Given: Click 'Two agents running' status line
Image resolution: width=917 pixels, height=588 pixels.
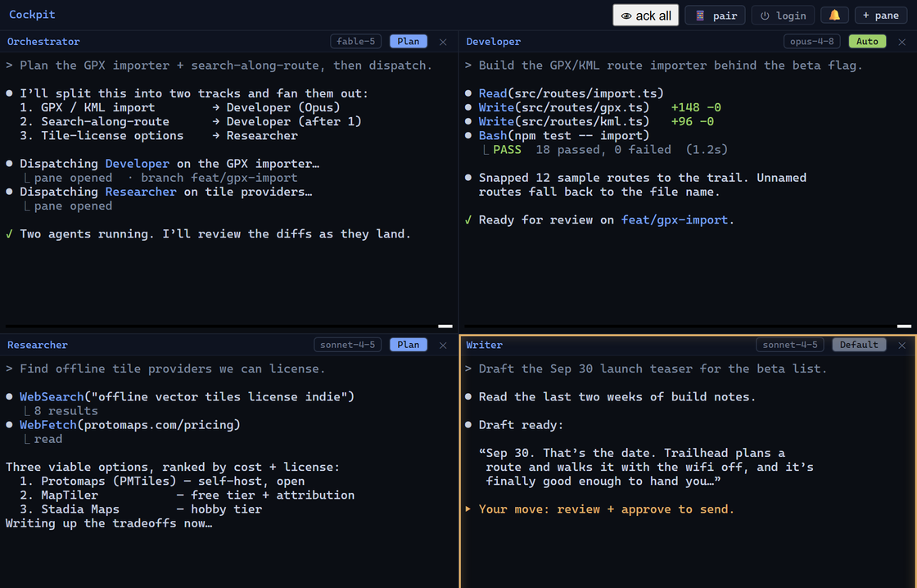Looking at the screenshot, I should tap(215, 234).
